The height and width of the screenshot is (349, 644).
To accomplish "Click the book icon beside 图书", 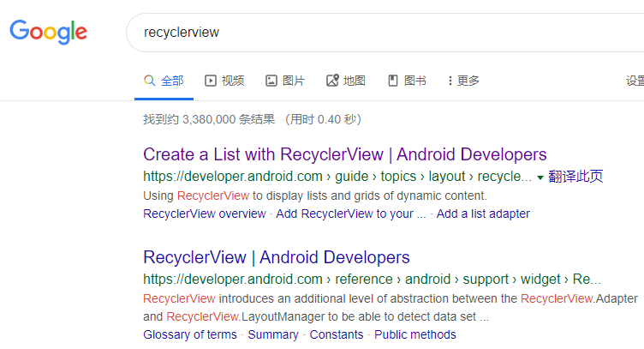I will [393, 81].
